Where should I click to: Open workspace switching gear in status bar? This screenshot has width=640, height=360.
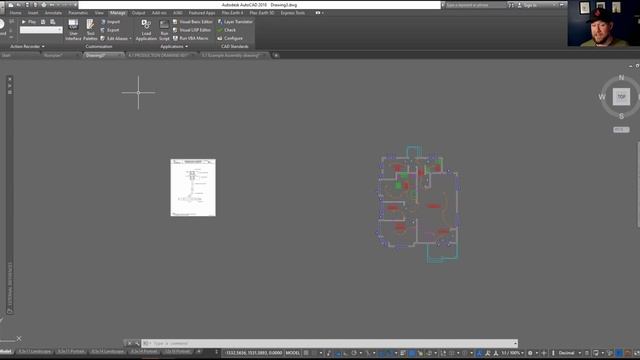[530, 353]
